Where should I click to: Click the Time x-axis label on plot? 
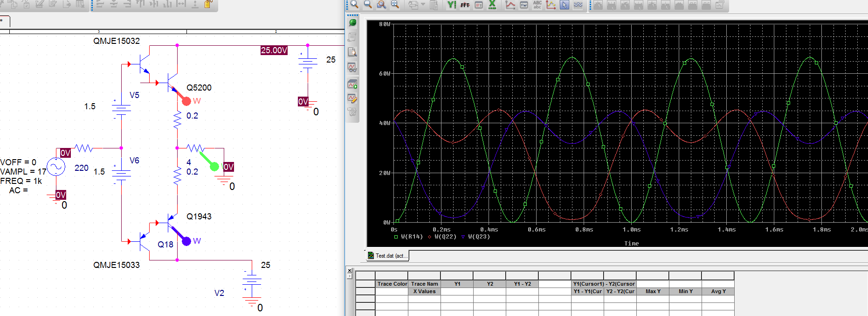(x=632, y=244)
